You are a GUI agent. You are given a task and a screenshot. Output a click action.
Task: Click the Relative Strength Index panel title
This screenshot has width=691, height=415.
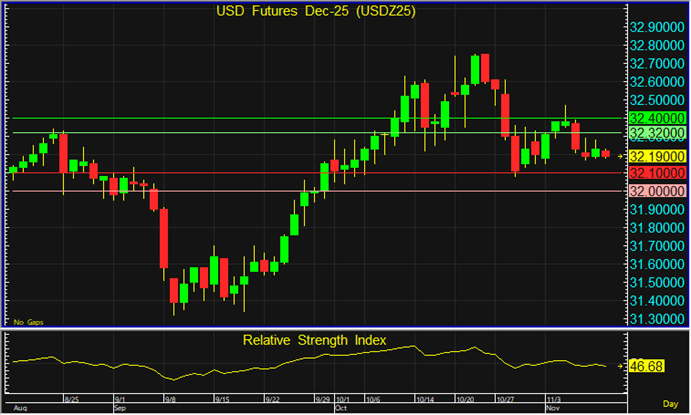click(x=313, y=341)
